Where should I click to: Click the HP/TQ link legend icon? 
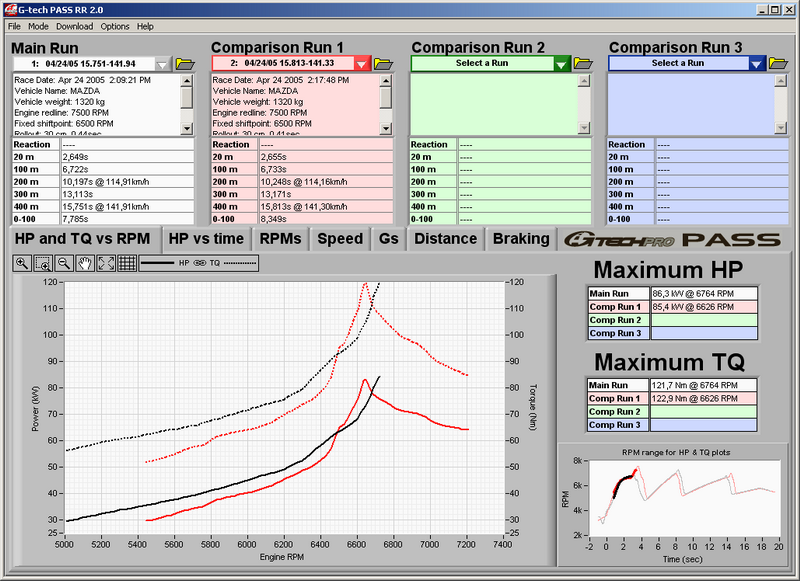[x=199, y=263]
